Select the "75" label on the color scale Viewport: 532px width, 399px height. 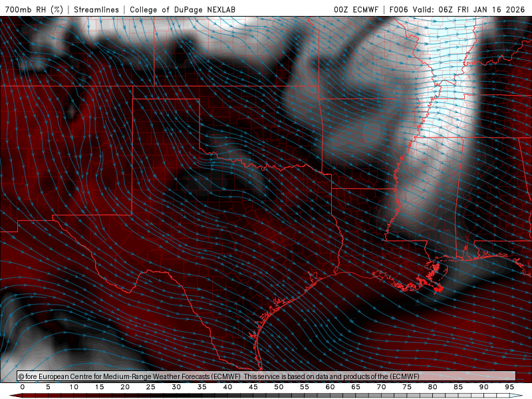pyautogui.click(x=407, y=387)
